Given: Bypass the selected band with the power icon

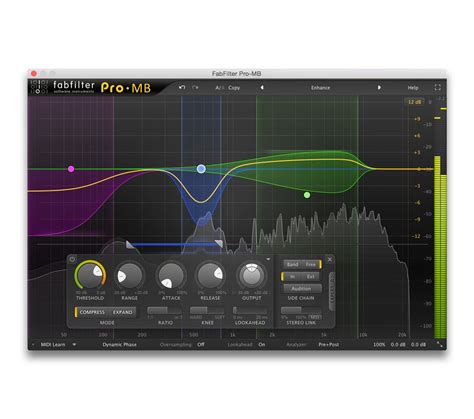Looking at the screenshot, I should point(72,259).
